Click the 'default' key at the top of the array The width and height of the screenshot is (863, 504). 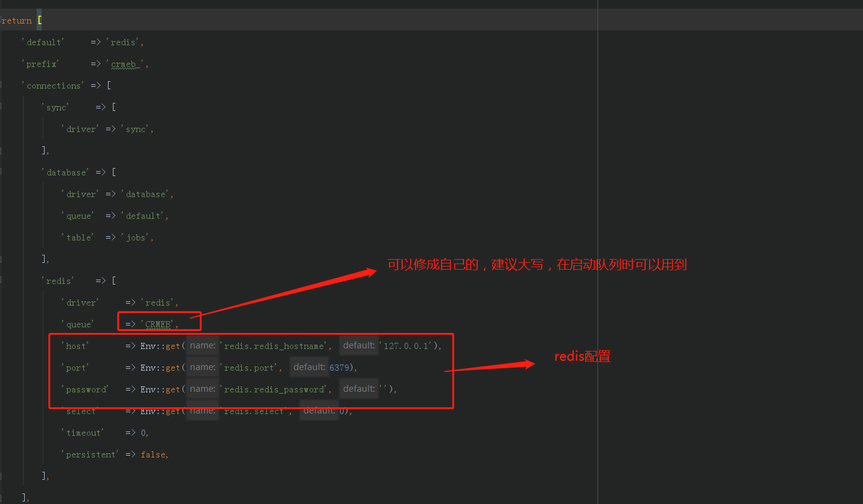click(42, 42)
